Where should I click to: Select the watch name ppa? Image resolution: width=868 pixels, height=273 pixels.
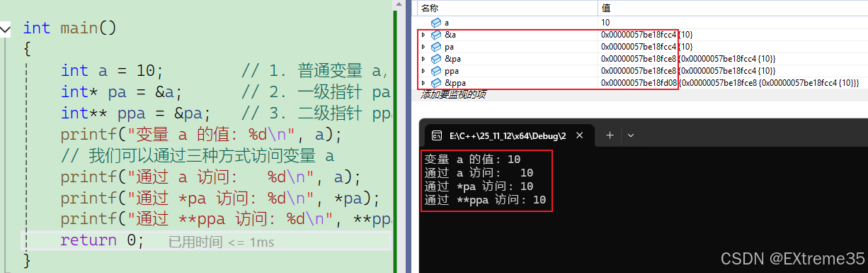tap(452, 71)
